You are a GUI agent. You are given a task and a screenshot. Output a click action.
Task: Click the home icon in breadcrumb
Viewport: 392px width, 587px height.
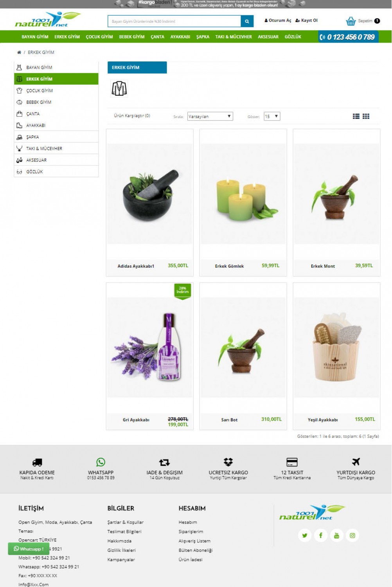tap(19, 52)
